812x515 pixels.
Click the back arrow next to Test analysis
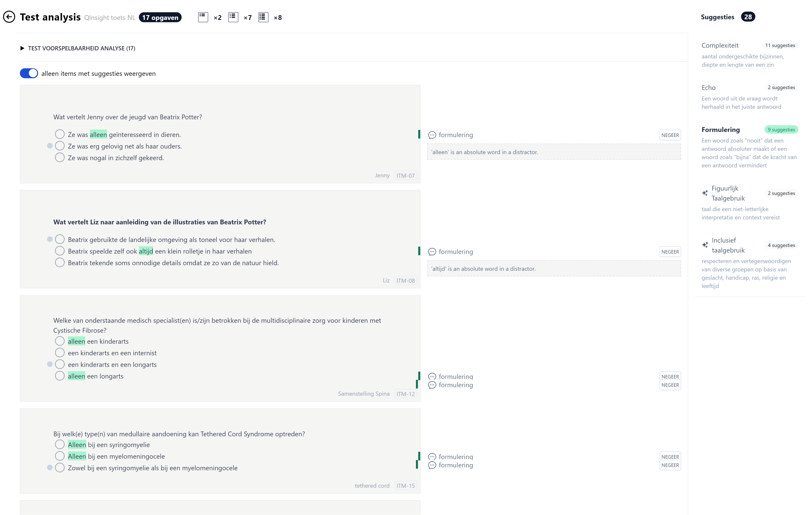coord(9,17)
